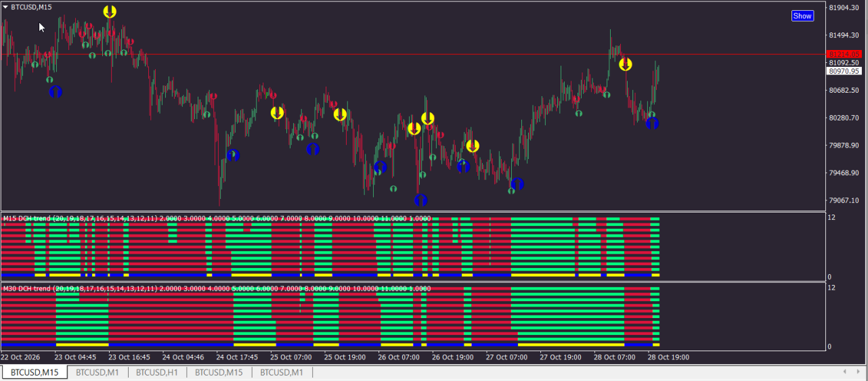The width and height of the screenshot is (868, 381).
Task: Click the M15 DCH trend indicator label
Action: (x=217, y=219)
